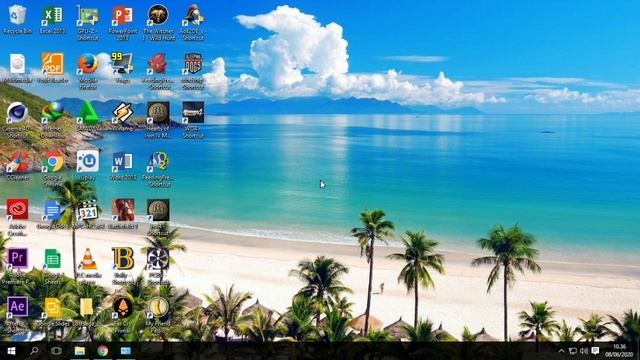
Task: Launch the PowerPoint 2013 shortcut
Action: click(122, 16)
